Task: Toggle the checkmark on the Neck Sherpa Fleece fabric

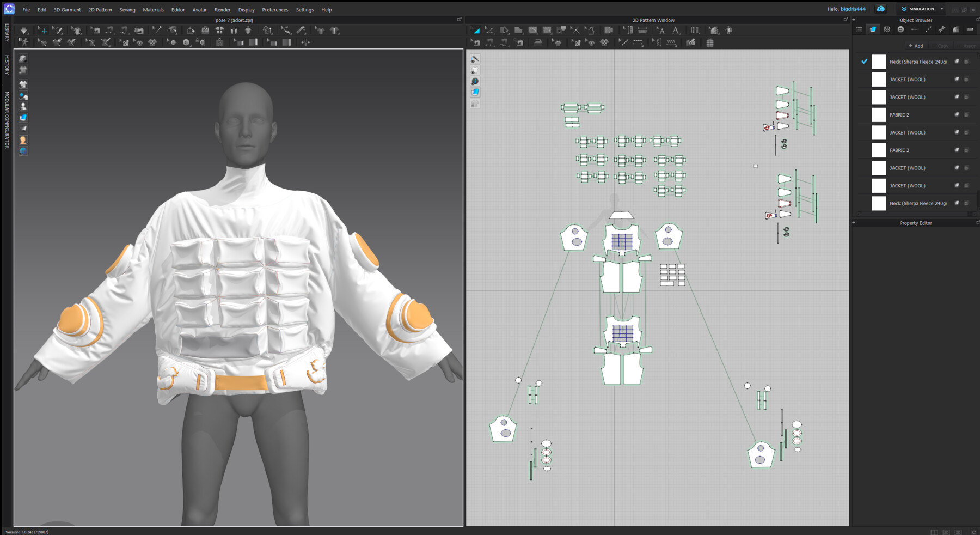Action: 864,62
